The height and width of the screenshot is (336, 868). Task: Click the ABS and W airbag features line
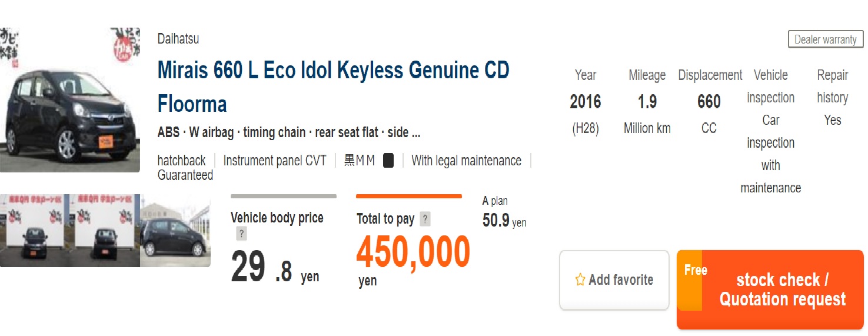pos(288,132)
